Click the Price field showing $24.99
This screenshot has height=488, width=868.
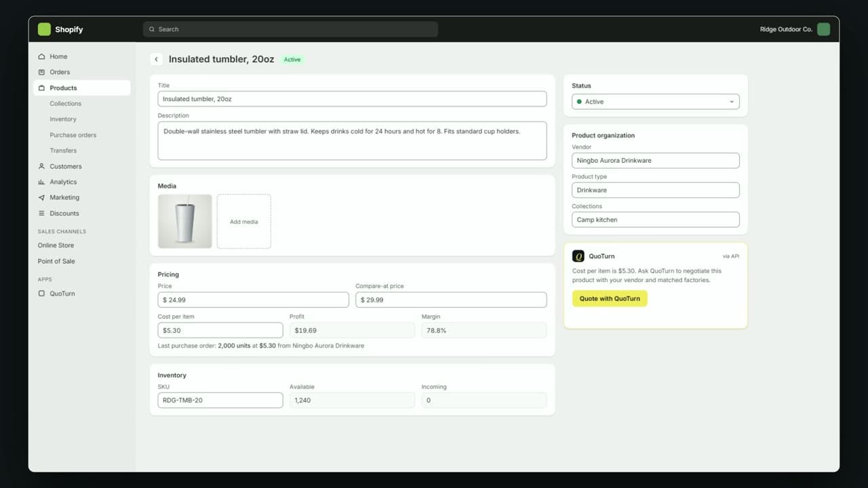tap(254, 300)
